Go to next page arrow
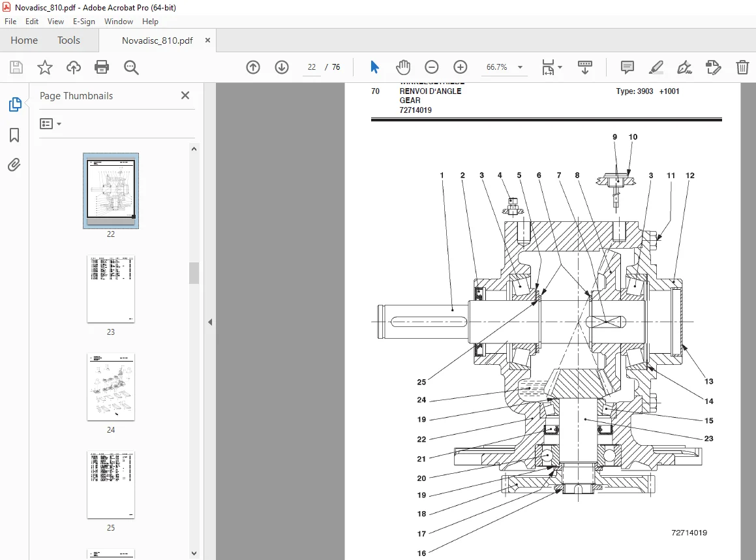The height and width of the screenshot is (560, 756). tap(282, 67)
